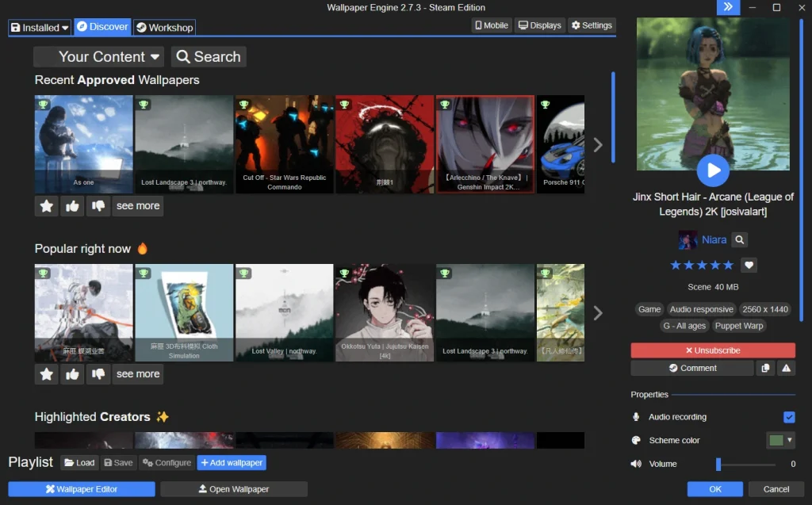Favorite star under Popular right now
Image resolution: width=812 pixels, height=505 pixels.
tap(47, 374)
